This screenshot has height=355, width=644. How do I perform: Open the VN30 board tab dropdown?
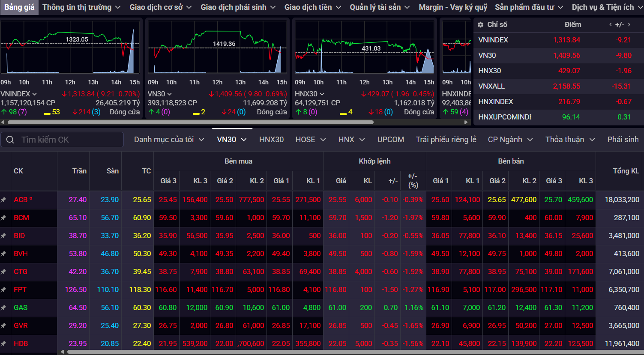click(232, 140)
